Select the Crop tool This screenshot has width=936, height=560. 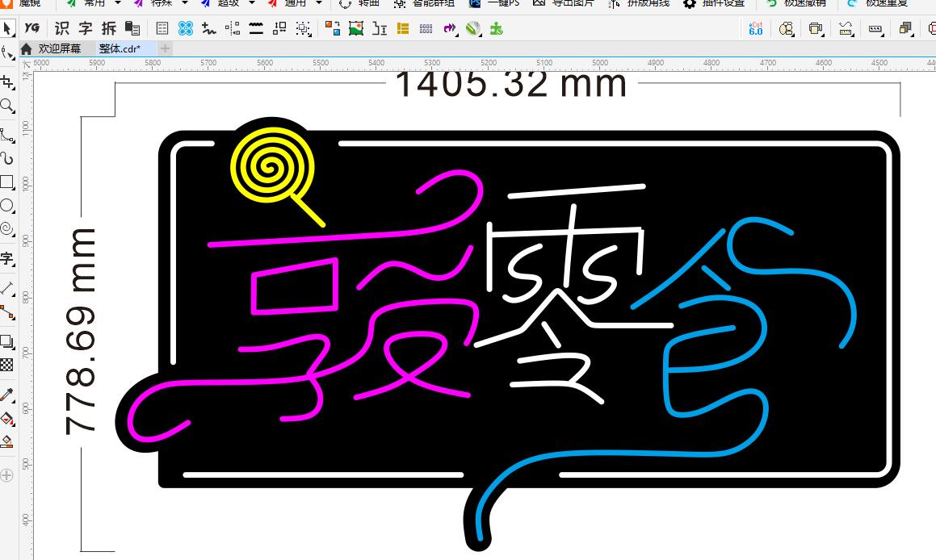[x=7, y=82]
